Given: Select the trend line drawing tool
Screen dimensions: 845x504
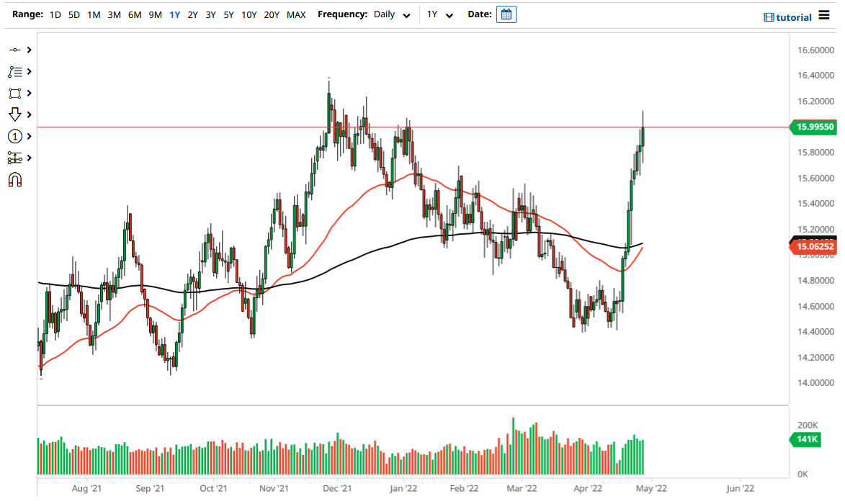Looking at the screenshot, I should click(16, 50).
